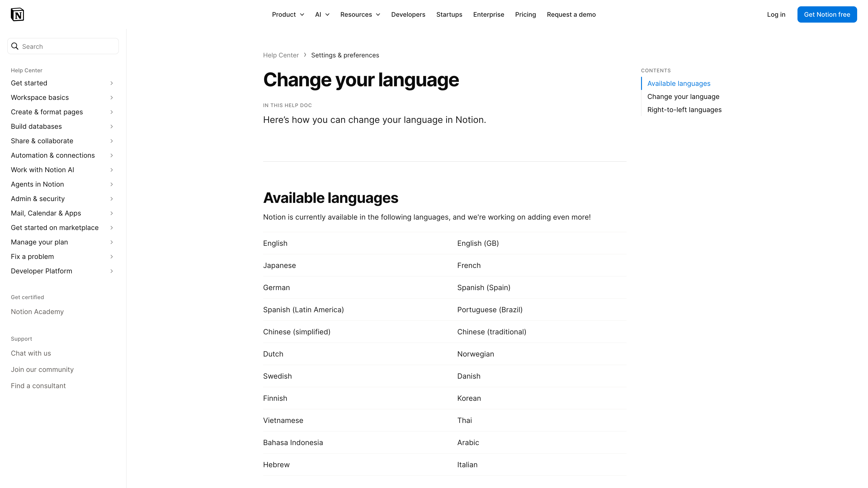Open Pricing in top navigation
This screenshot has width=868, height=488.
pos(525,14)
